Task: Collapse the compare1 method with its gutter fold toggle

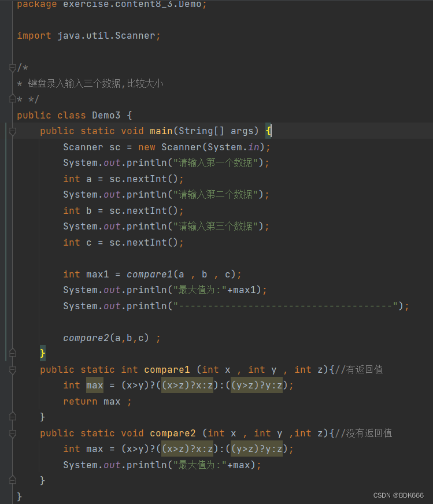Action: coord(13,370)
